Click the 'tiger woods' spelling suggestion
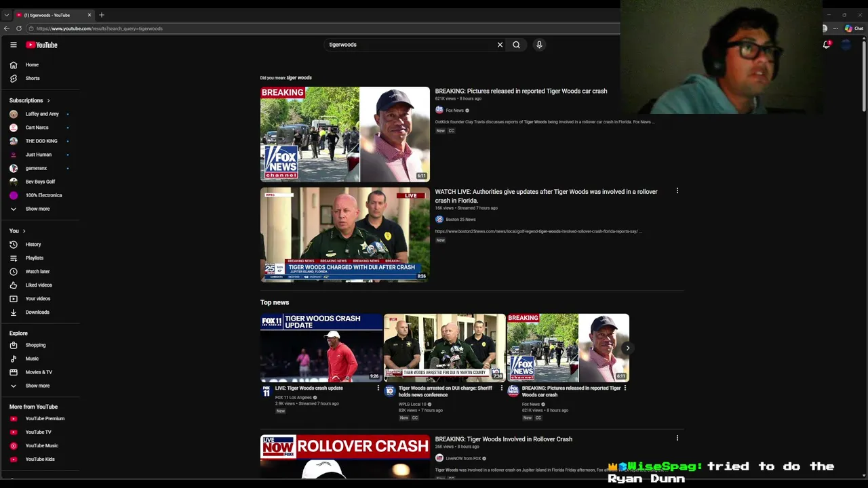 299,78
